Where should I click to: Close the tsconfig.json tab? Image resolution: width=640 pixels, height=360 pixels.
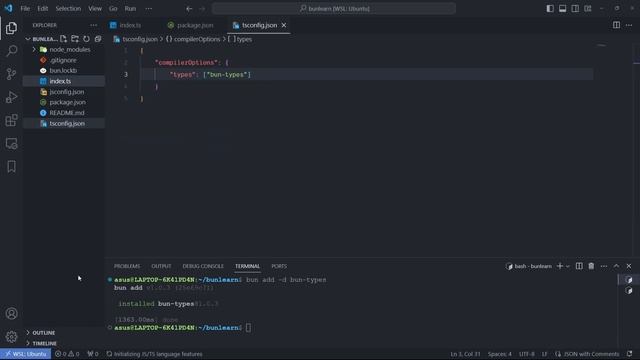pos(284,25)
